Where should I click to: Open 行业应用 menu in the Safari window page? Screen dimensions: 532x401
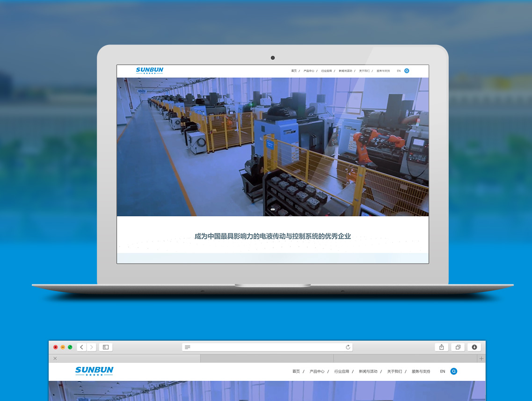pos(342,372)
